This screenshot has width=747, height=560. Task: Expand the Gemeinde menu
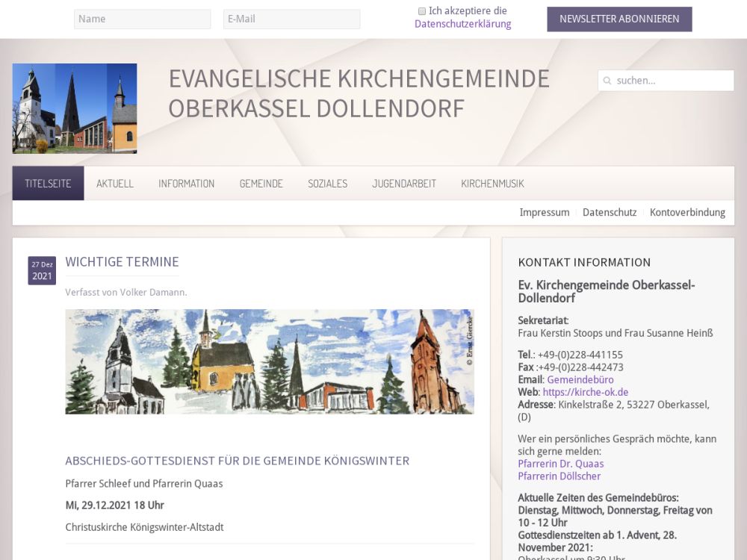(261, 184)
